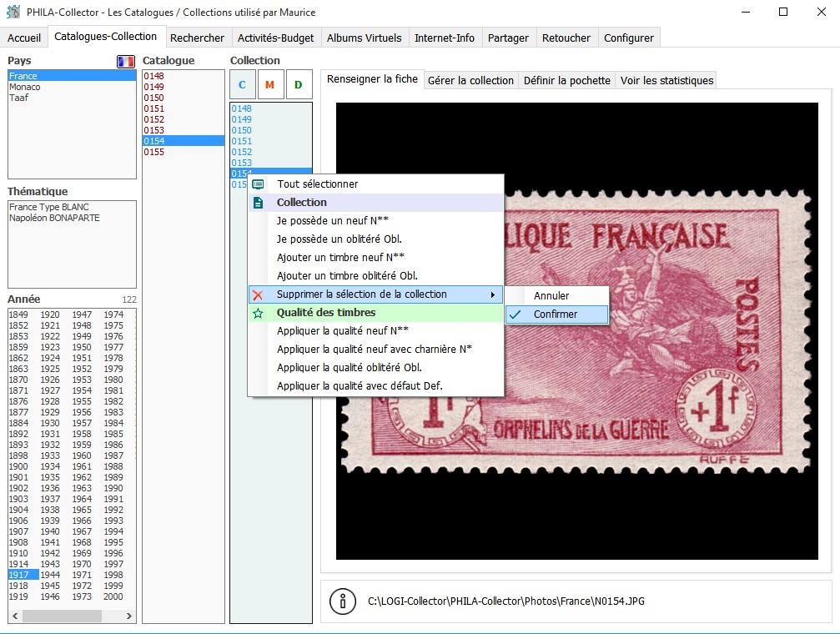Choose Ajouter un timbre neuf N**
The height and width of the screenshot is (634, 840).
(376, 257)
